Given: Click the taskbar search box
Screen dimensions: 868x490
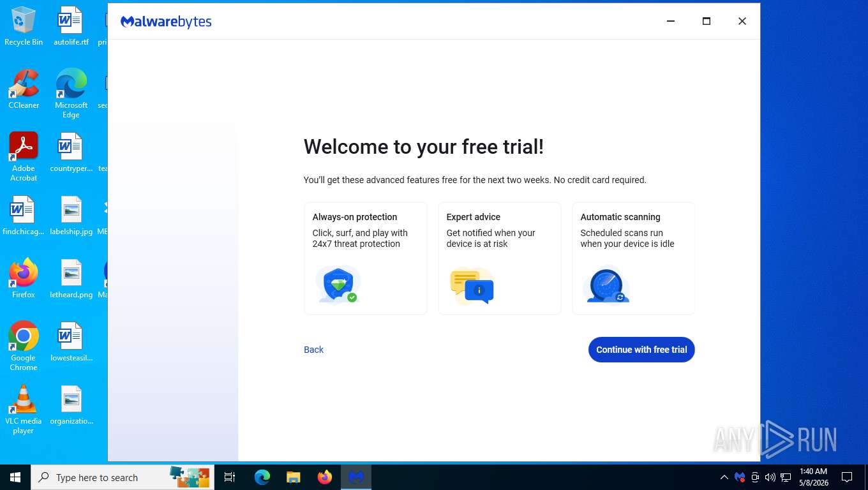Looking at the screenshot, I should (123, 477).
